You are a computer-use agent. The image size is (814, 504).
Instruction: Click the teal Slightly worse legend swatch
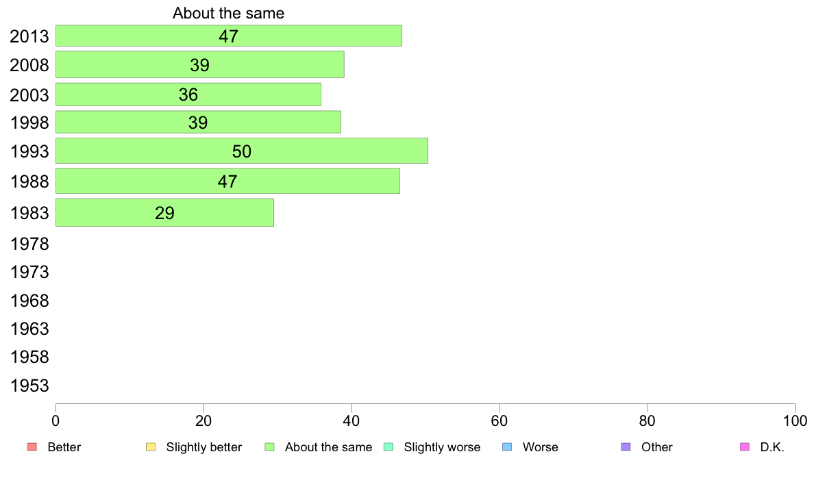(x=388, y=447)
